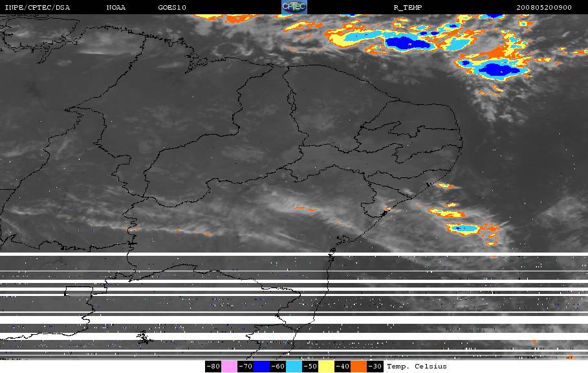This screenshot has width=588, height=373.
Task: Click the -60 legend value label
Action: [278, 367]
